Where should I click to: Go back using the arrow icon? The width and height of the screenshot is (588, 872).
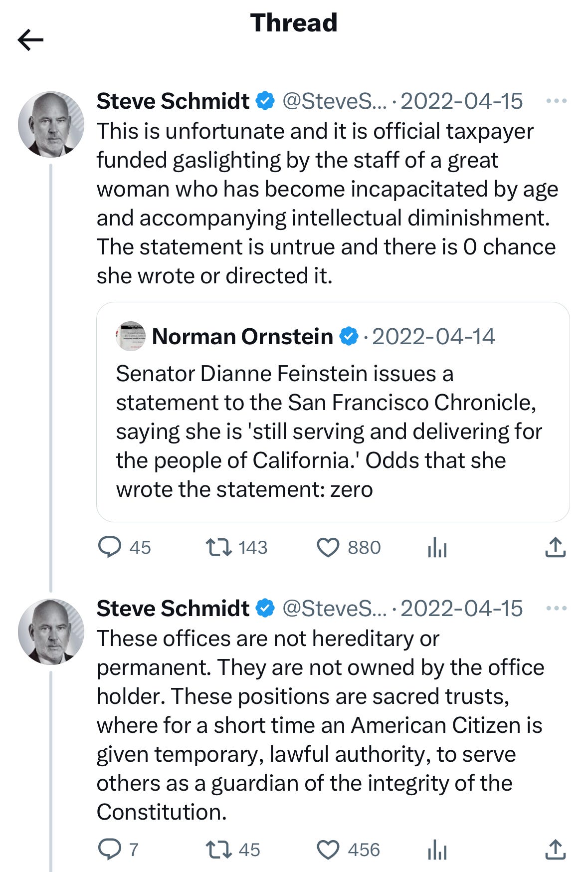click(x=31, y=40)
